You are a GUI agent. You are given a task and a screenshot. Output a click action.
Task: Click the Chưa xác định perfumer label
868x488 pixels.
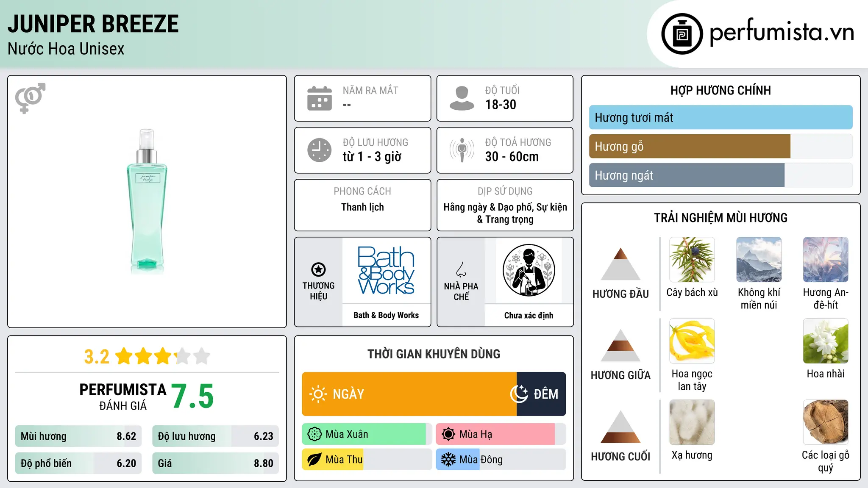pos(529,315)
